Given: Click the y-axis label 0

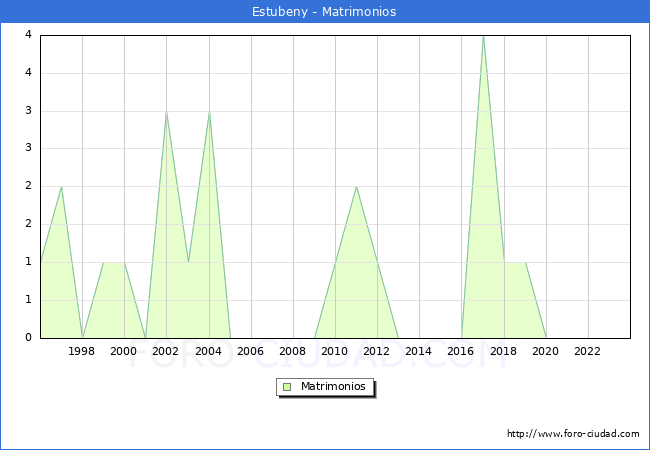Looking at the screenshot, I should [28, 337].
